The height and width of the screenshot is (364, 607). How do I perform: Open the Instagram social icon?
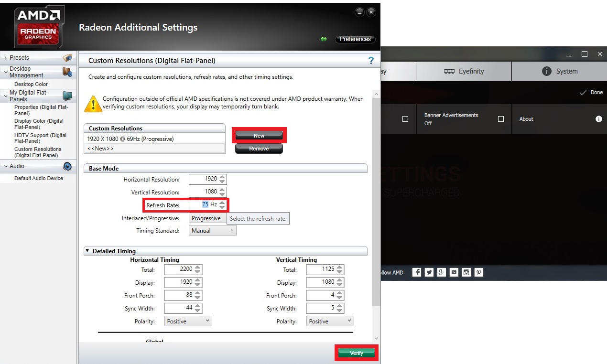(466, 272)
